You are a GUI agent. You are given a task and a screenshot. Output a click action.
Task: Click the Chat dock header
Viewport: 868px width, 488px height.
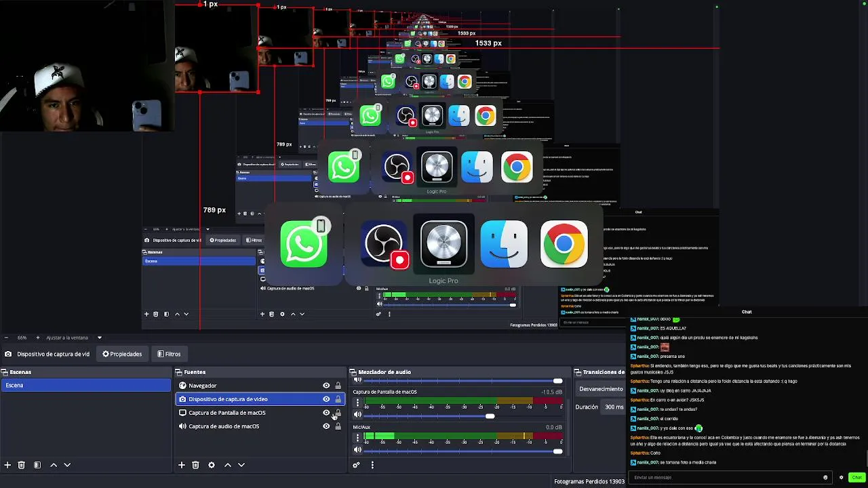[x=747, y=312]
